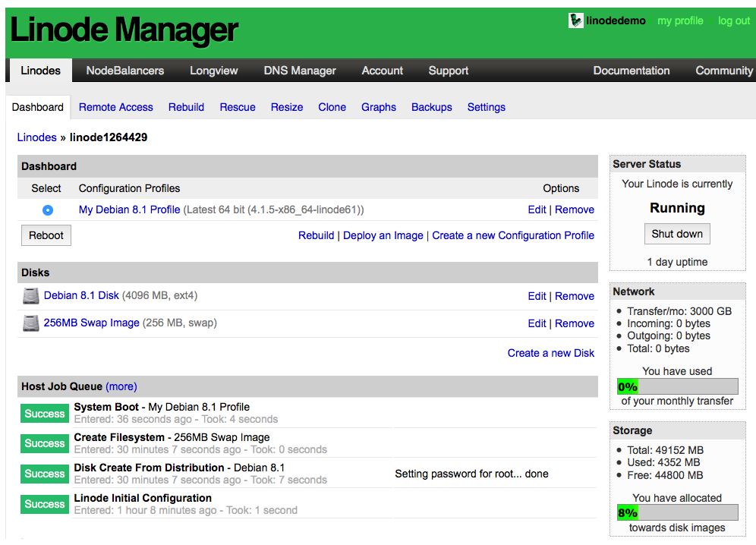
Task: Open the Debian 8.1 Disk link
Action: coord(81,295)
